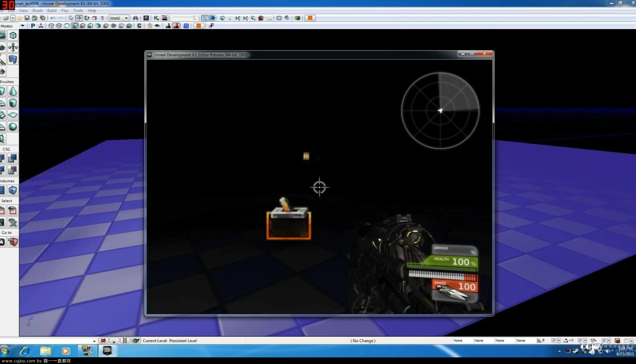Open the rotation grid dropdown arrow
Image resolution: width=636 pixels, height=364 pixels.
(585, 341)
